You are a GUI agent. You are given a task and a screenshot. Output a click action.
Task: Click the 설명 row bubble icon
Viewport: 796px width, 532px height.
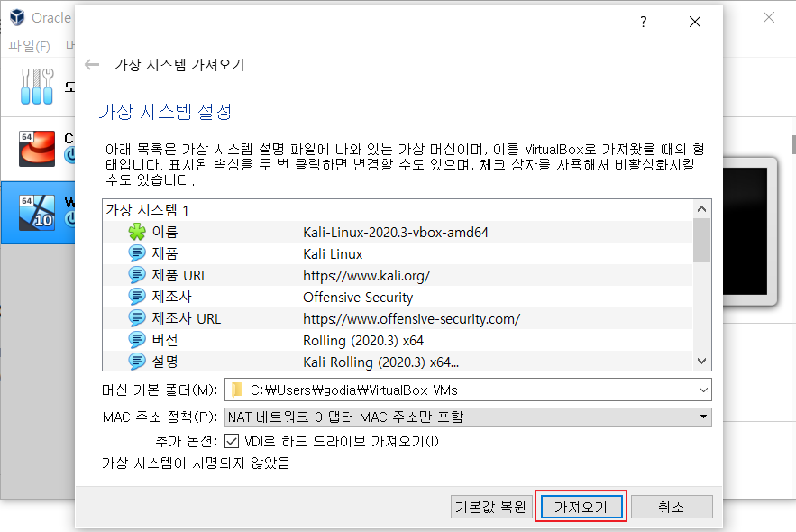pyautogui.click(x=136, y=362)
